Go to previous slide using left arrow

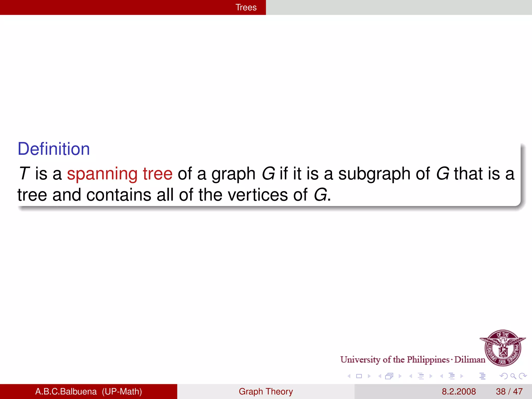click(x=349, y=376)
